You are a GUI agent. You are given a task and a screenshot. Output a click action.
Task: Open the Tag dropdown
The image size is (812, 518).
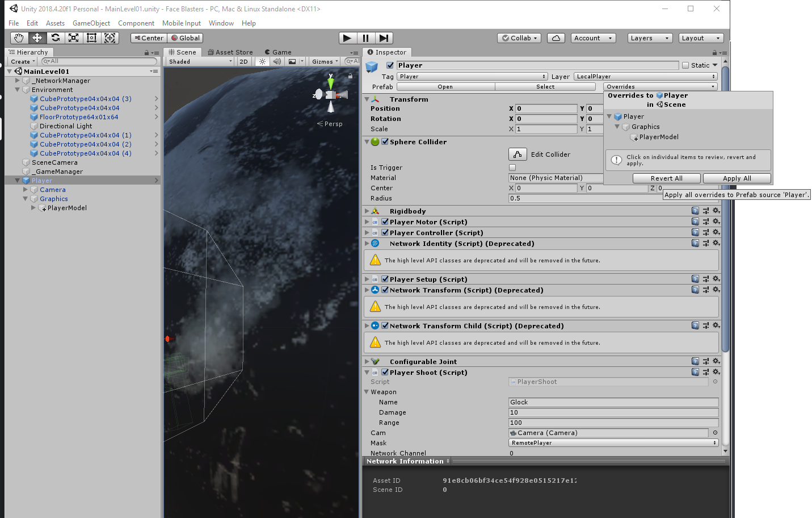pyautogui.click(x=472, y=77)
